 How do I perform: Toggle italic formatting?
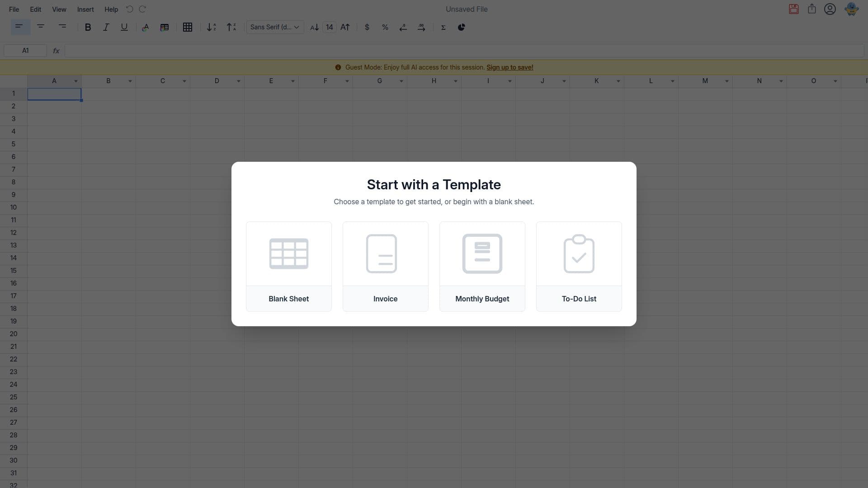(106, 27)
